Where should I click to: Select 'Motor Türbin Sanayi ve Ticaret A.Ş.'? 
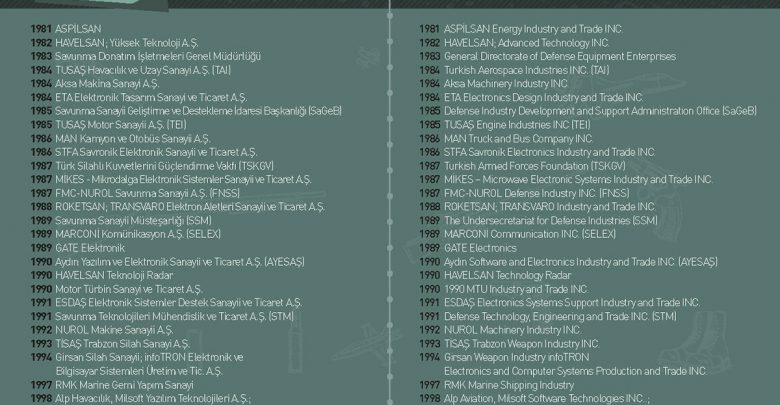pyautogui.click(x=128, y=289)
